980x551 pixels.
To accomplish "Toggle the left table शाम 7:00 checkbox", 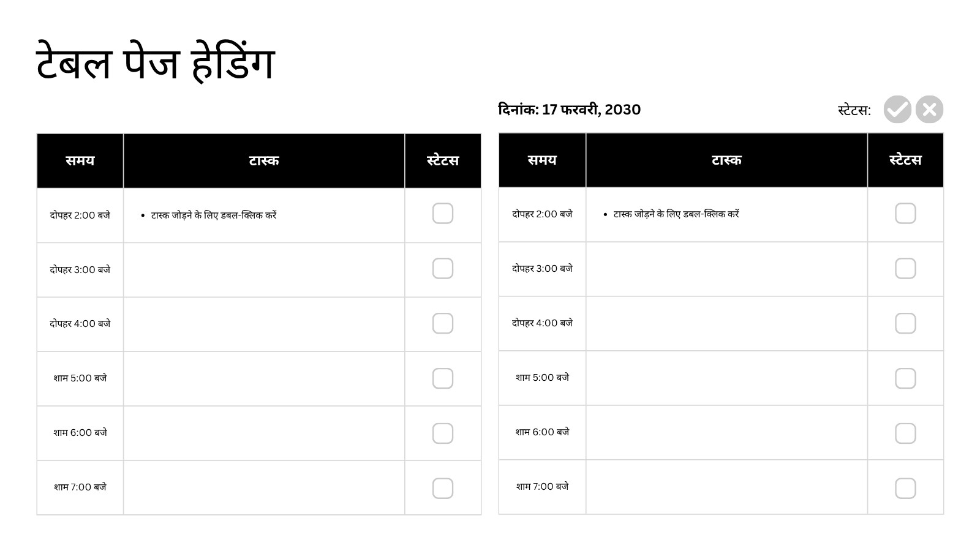I will point(443,489).
